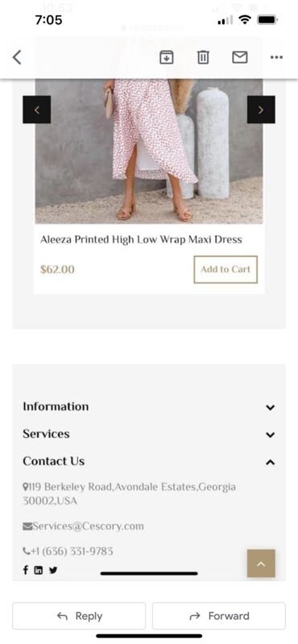This screenshot has width=298, height=644.
Task: Open the three-dot more options menu
Action: coord(276,57)
